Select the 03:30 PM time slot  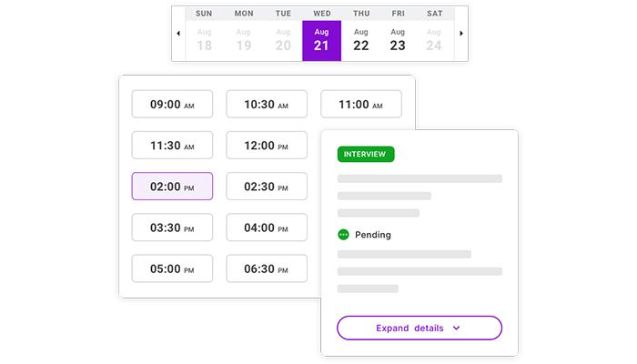(x=172, y=227)
